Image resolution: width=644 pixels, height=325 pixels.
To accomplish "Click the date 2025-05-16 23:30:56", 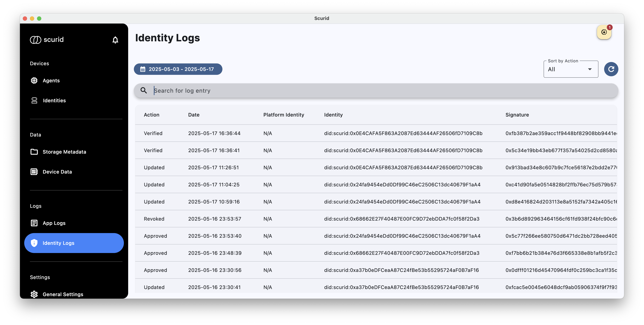I will tap(215, 270).
